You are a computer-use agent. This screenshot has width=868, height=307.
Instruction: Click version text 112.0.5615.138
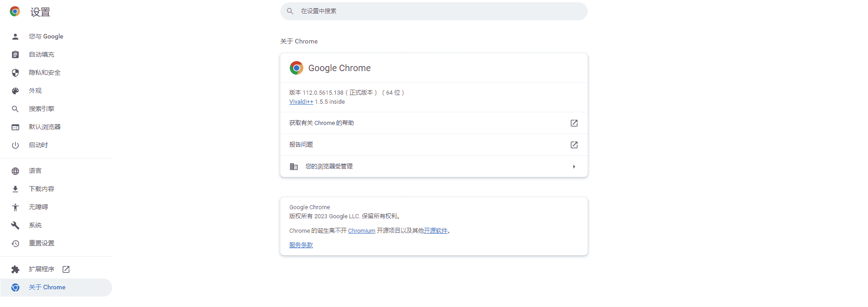[x=323, y=93]
